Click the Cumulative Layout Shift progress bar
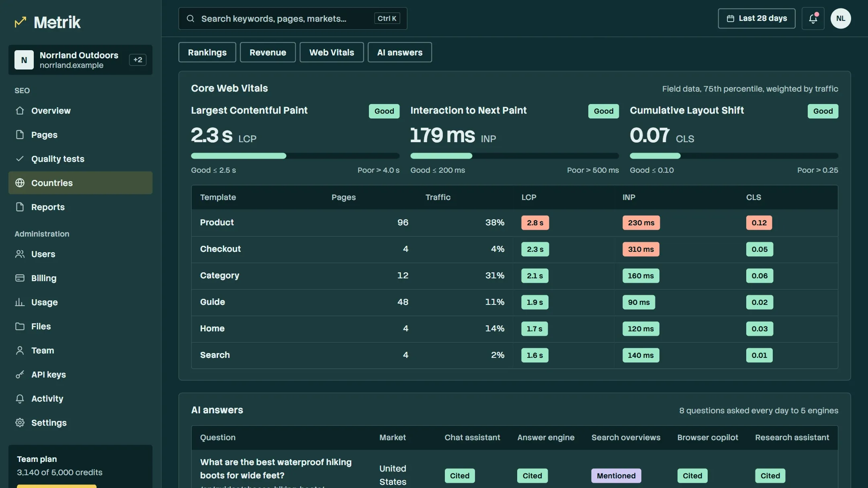 pyautogui.click(x=734, y=156)
